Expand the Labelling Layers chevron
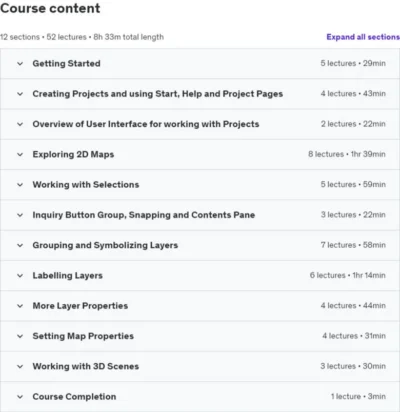The image size is (400, 412). coord(20,276)
